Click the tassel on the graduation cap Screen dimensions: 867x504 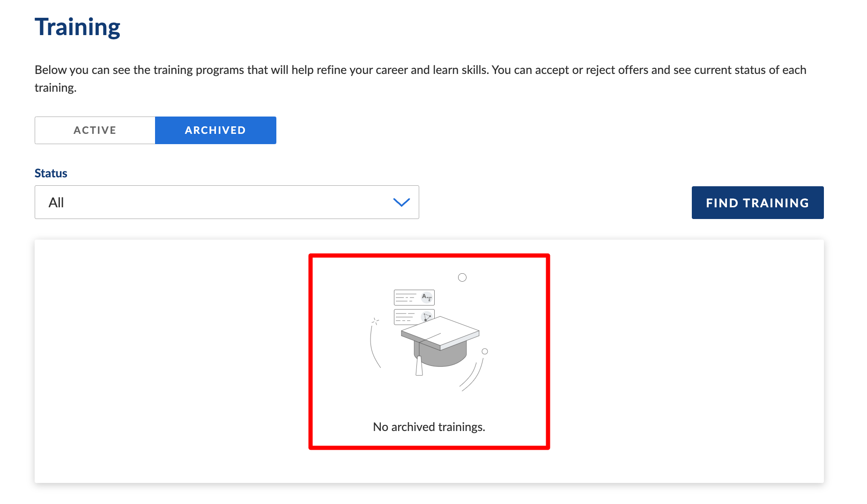(x=419, y=366)
